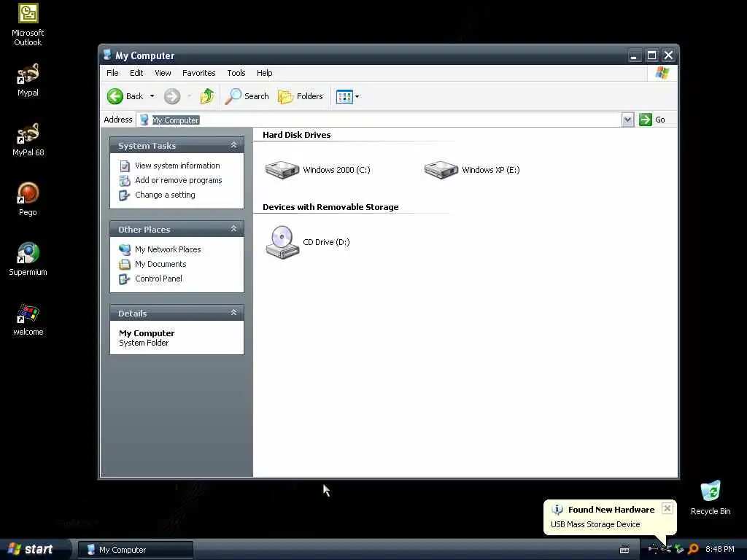
Task: Minimize the My Computer window
Action: 634,55
